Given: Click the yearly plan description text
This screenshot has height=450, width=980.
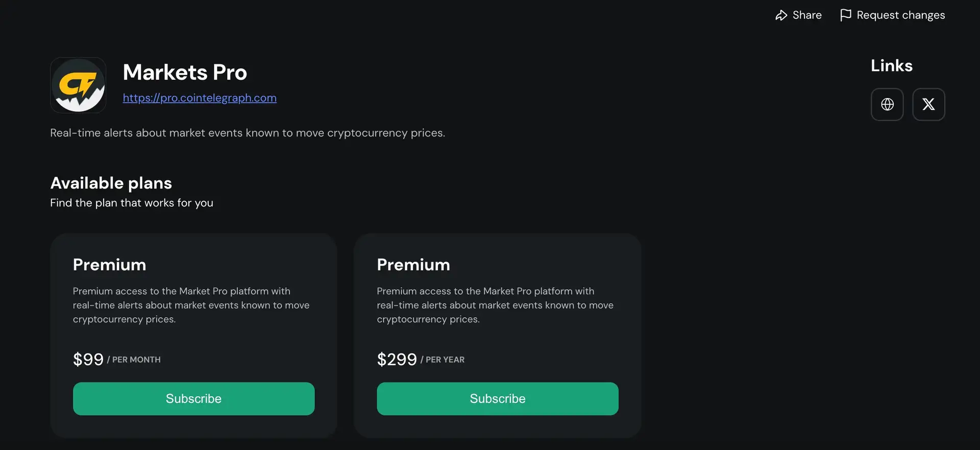Looking at the screenshot, I should [x=495, y=305].
